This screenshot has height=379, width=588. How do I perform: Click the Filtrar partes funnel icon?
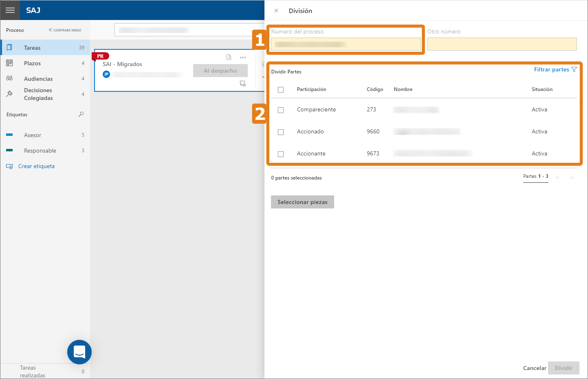tap(574, 70)
